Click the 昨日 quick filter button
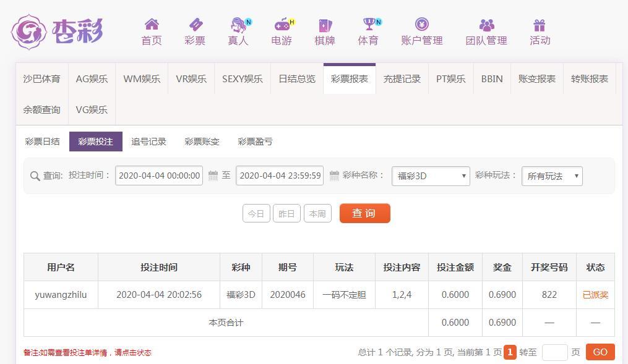The image size is (628, 364). point(286,214)
